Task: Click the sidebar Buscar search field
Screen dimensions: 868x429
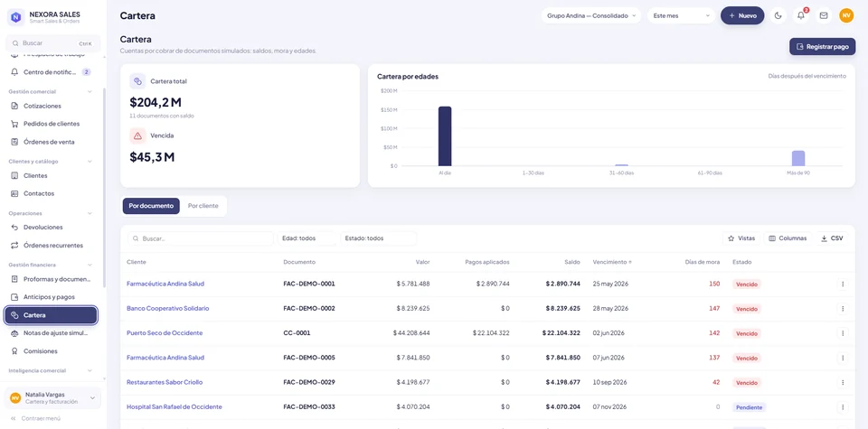Action: click(53, 43)
